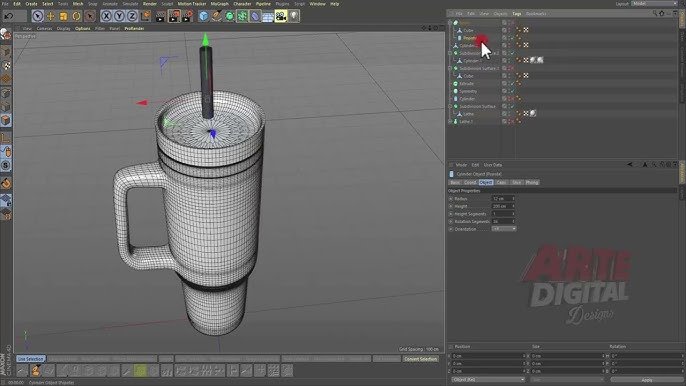This screenshot has width=686, height=386.
Task: Click the Use Selection button
Action: click(31, 359)
